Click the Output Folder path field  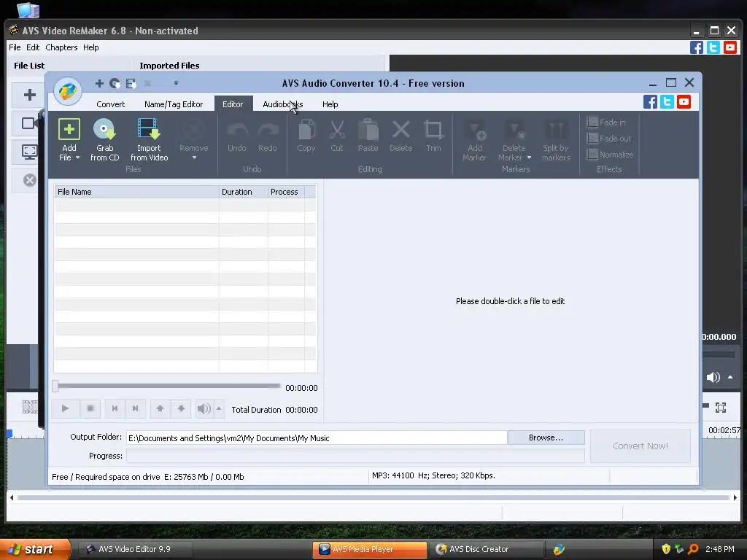pyautogui.click(x=317, y=438)
